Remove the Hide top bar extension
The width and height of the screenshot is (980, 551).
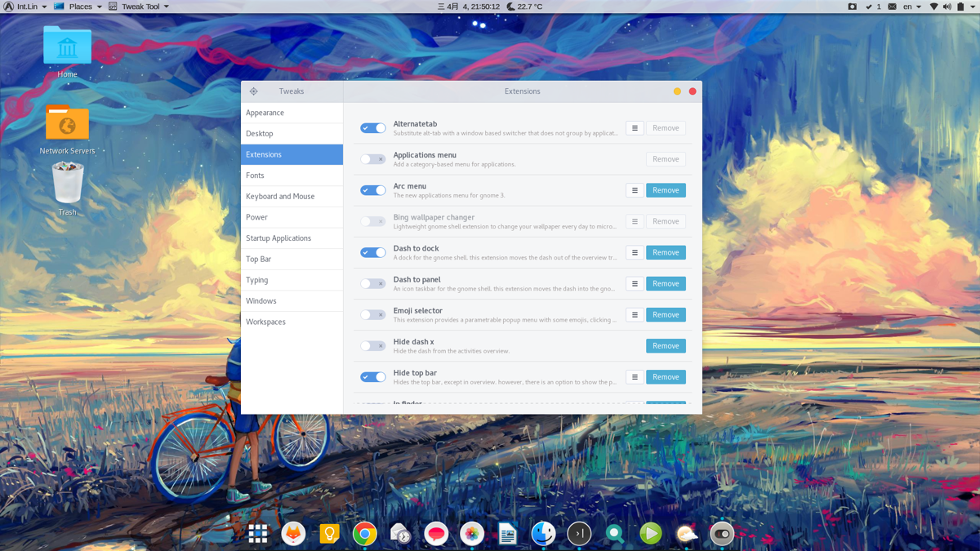tap(666, 376)
